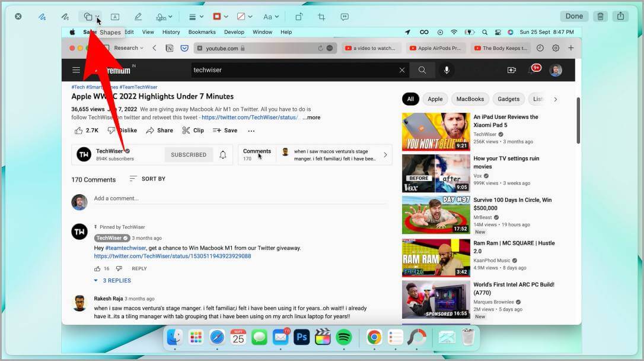
Task: Select the Highlight pen tool
Action: [138, 17]
